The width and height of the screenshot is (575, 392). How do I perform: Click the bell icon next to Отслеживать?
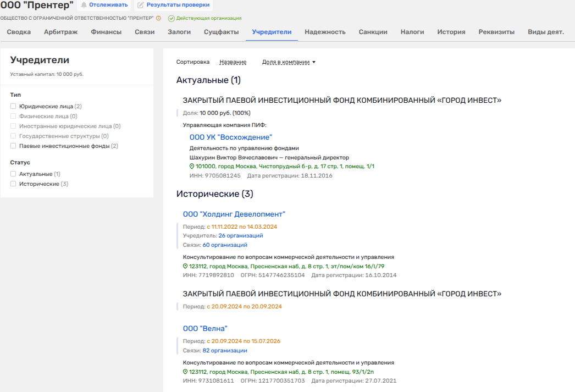coord(84,5)
